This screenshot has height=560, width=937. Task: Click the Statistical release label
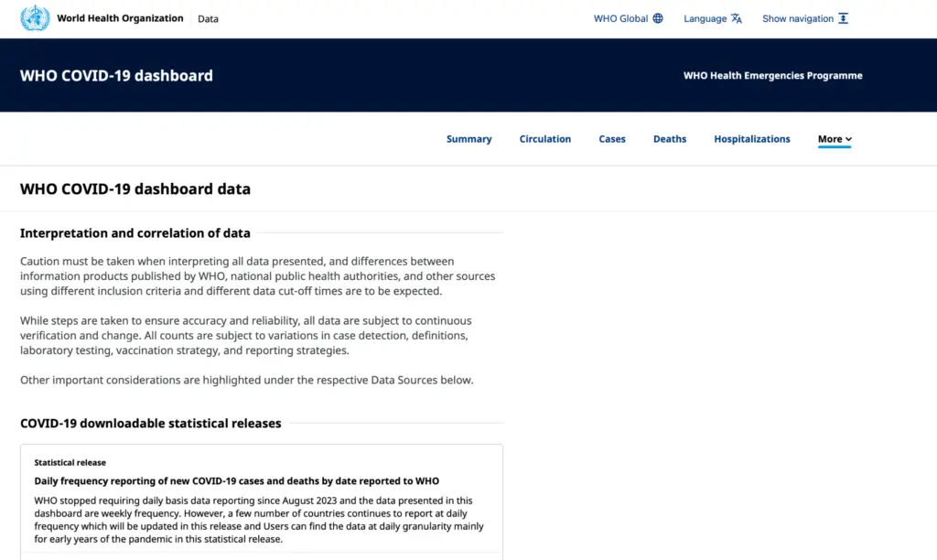[70, 463]
